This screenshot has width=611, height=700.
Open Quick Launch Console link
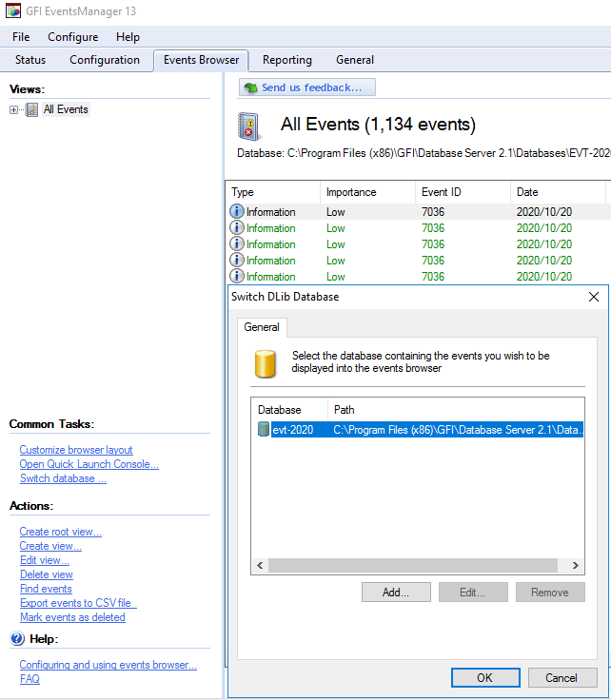pos(89,464)
